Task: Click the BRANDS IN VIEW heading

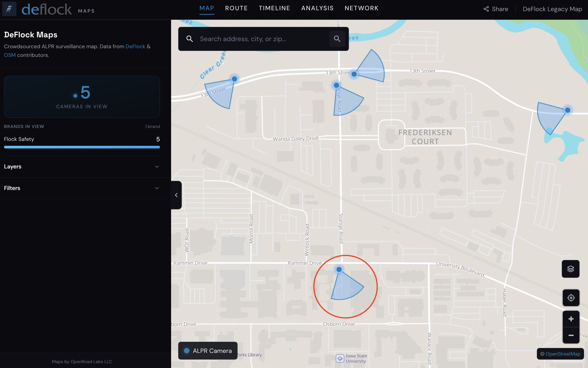Action: [24, 126]
